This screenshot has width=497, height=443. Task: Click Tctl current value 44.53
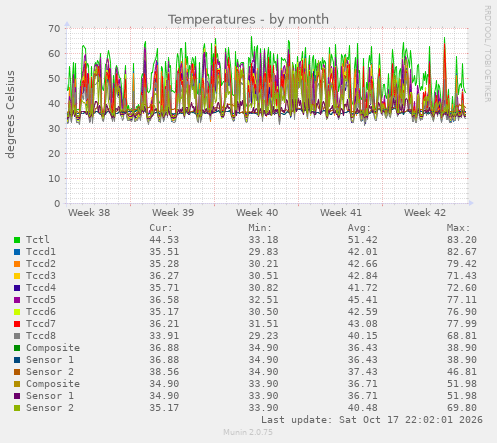(164, 240)
